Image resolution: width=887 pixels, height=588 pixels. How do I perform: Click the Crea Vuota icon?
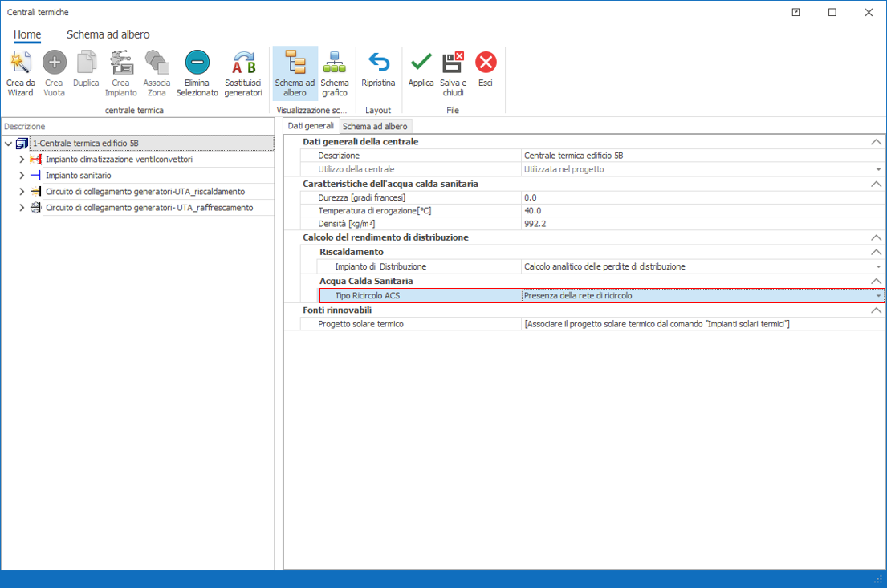click(x=55, y=63)
